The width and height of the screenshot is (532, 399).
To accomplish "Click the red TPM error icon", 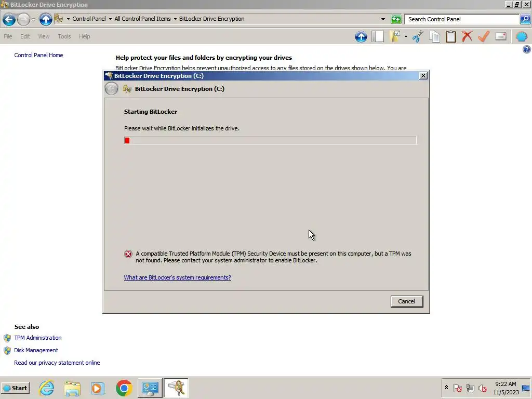I will (128, 254).
